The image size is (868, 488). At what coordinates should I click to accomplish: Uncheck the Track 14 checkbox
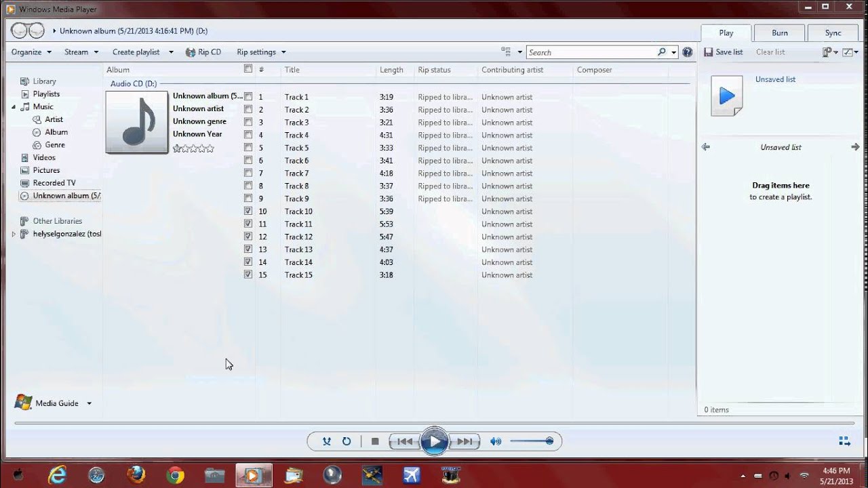[x=248, y=262]
